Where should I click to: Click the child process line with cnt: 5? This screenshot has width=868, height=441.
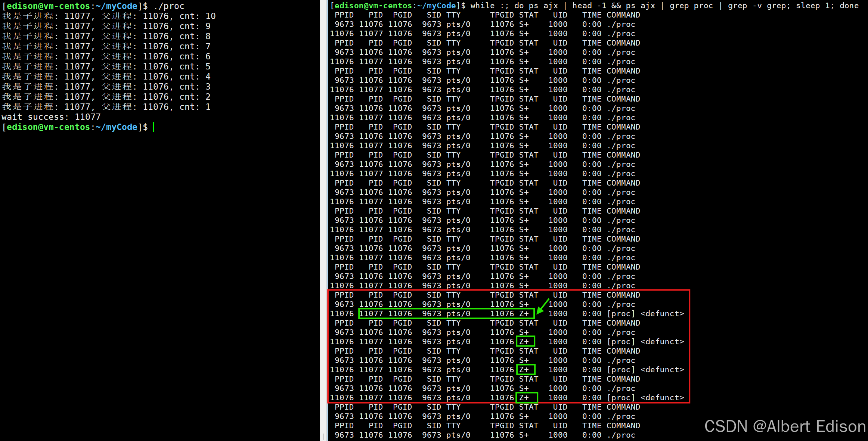point(106,67)
